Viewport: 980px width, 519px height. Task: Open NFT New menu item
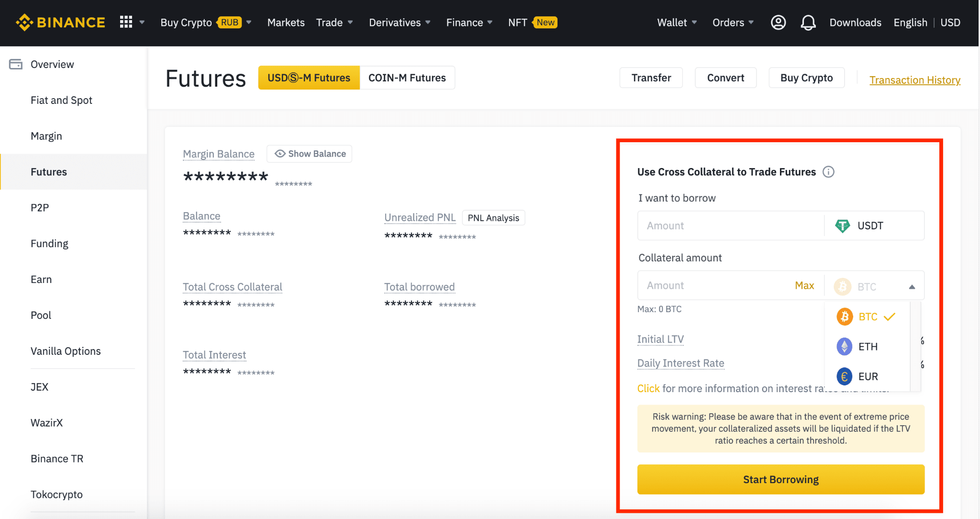pyautogui.click(x=533, y=23)
